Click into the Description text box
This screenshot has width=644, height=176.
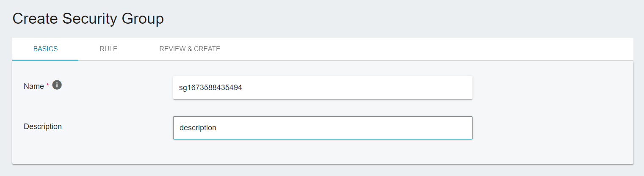point(323,127)
